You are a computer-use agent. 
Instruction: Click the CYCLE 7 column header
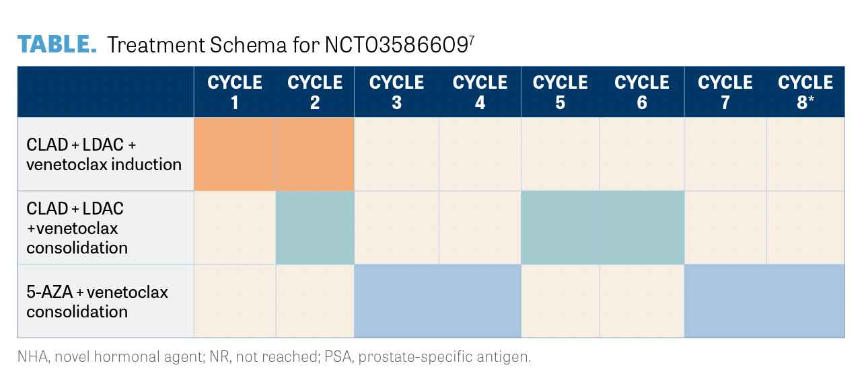click(x=725, y=92)
